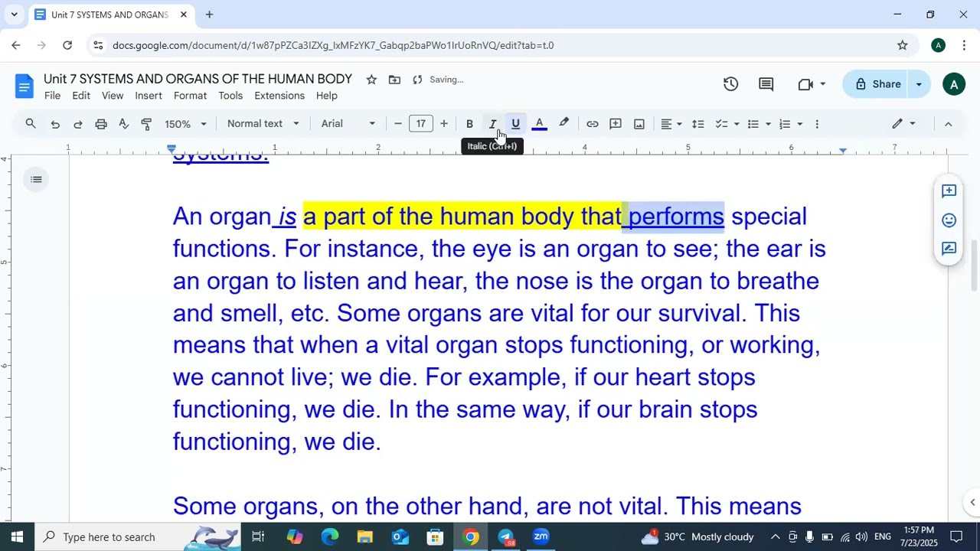Star the document
The height and width of the screenshot is (551, 980).
click(x=371, y=80)
